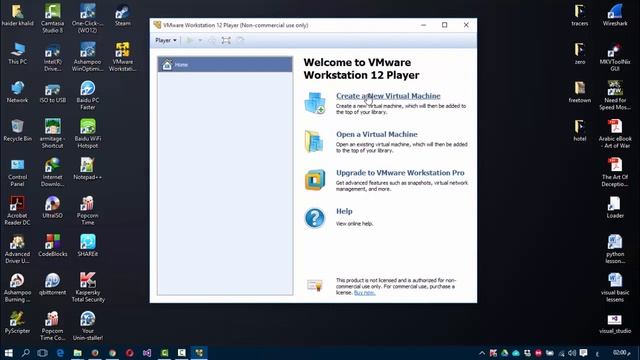The height and width of the screenshot is (360, 640).
Task: Maximize the VMware Player window
Action: [444, 25]
